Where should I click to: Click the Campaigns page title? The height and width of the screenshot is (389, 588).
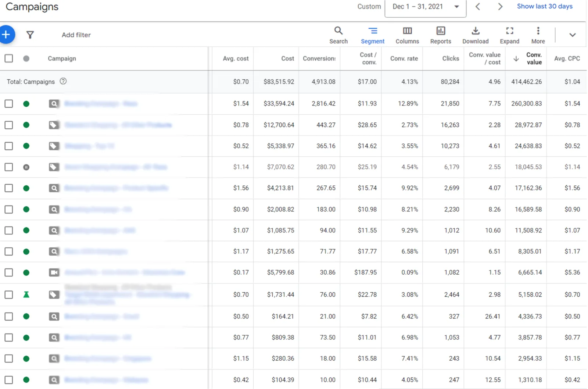[x=32, y=7]
